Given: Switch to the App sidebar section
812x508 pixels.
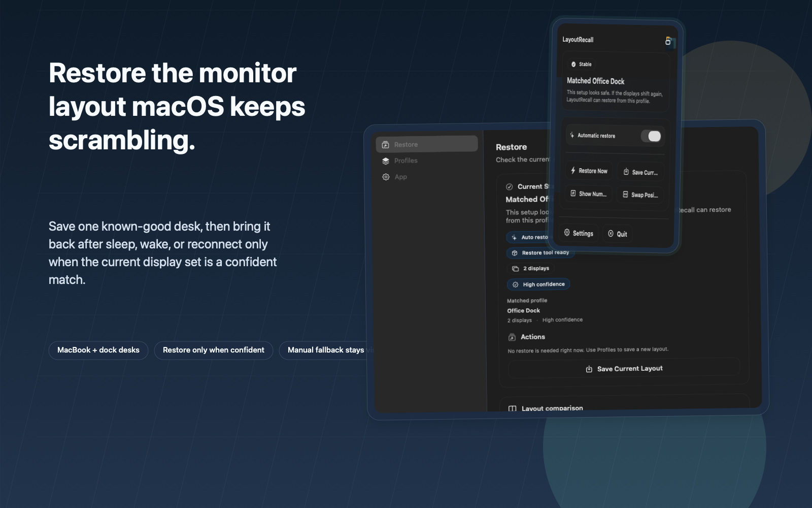Looking at the screenshot, I should [x=400, y=177].
